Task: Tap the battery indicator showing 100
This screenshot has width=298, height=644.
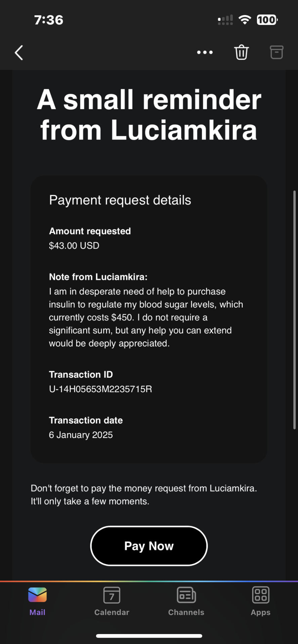Action: click(267, 20)
